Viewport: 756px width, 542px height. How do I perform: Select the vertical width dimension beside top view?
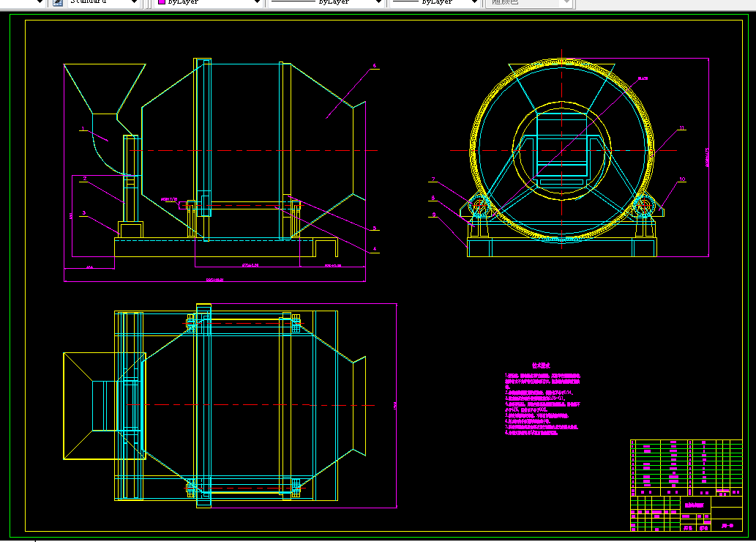(x=395, y=406)
